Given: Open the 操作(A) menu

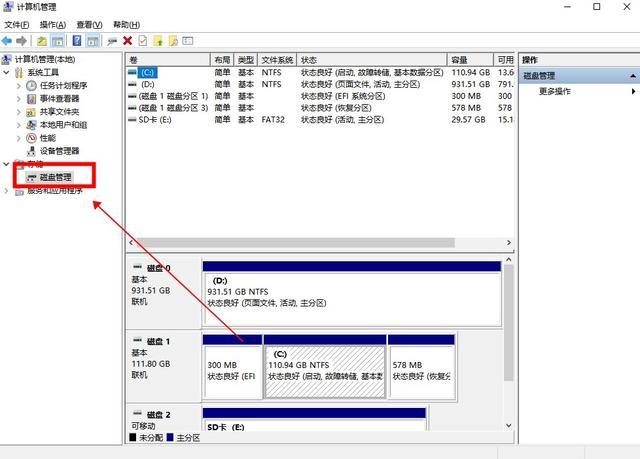Looking at the screenshot, I should (53, 24).
